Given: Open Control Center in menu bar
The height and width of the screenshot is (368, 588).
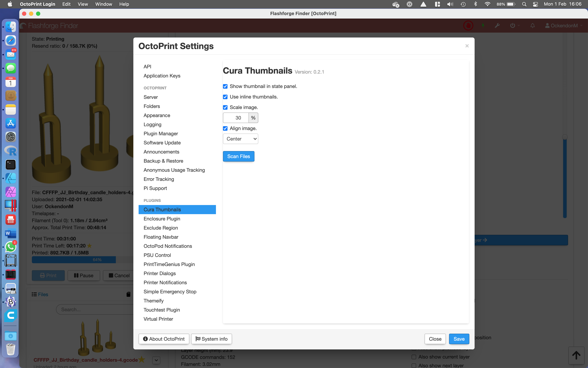Looking at the screenshot, I should (x=535, y=4).
